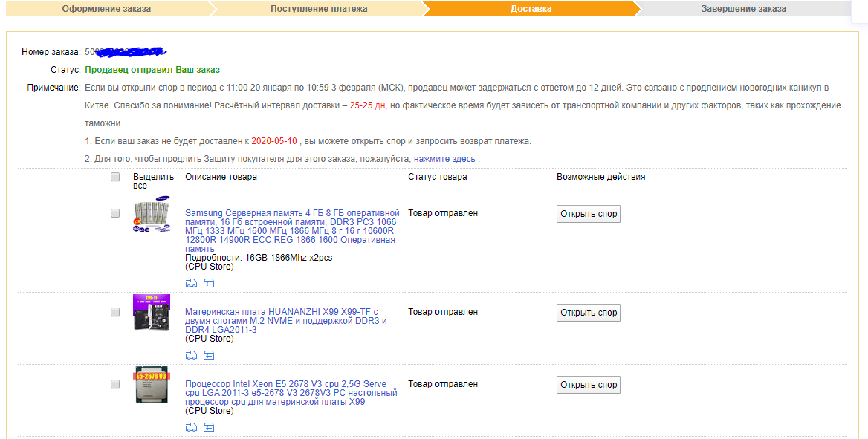Click return-box icon under Xeon processor item
The width and height of the screenshot is (868, 439).
click(209, 427)
